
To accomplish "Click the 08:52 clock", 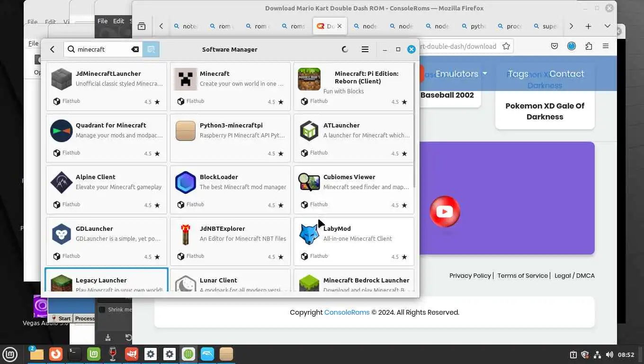I will click(x=626, y=355).
